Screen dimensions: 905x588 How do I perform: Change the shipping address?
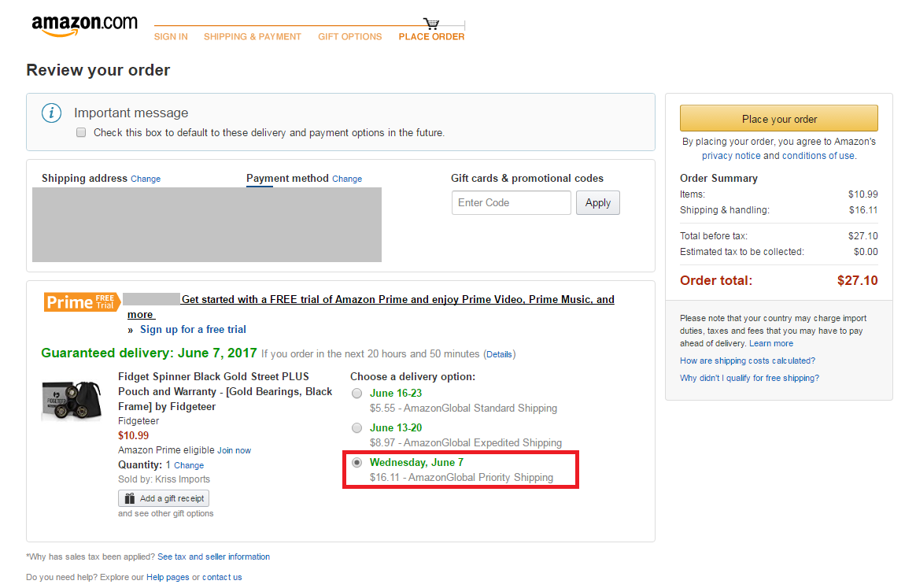click(x=146, y=179)
